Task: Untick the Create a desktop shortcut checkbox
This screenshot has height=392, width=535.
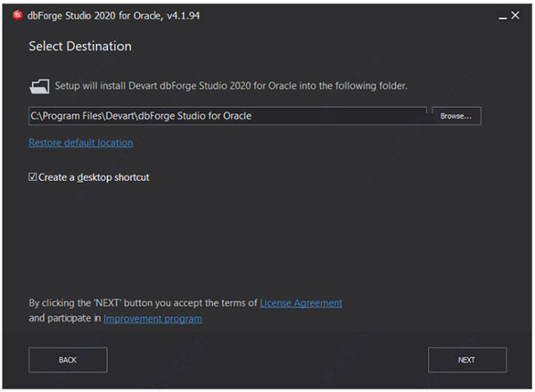Action: coord(32,177)
